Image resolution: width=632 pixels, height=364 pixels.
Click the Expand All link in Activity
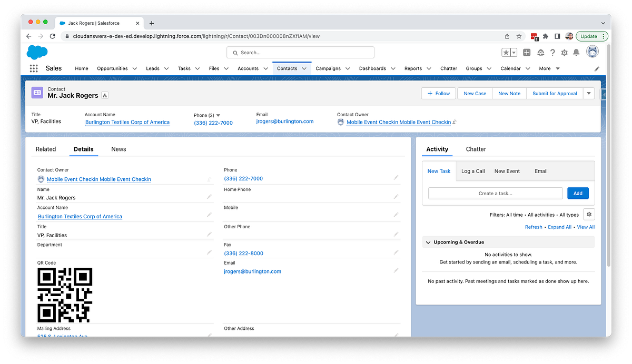point(559,227)
